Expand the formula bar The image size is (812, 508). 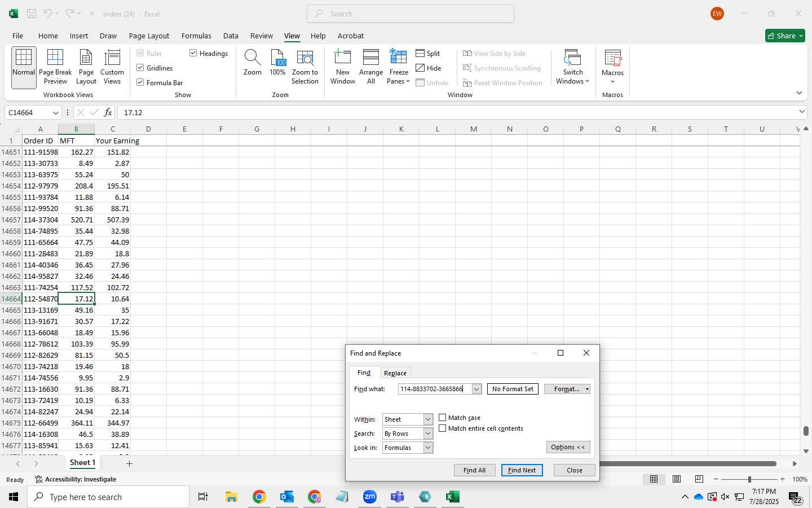point(802,112)
